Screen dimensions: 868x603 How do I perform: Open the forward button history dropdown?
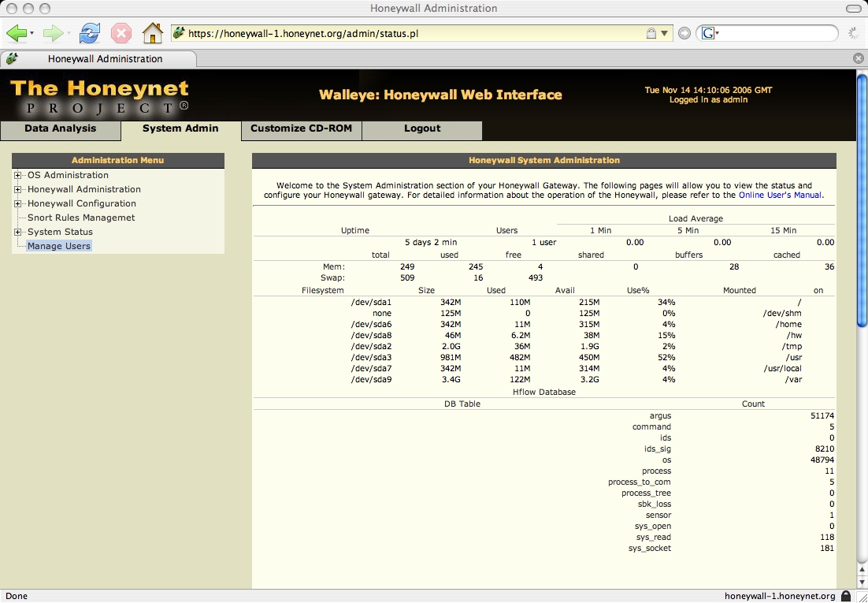coord(69,33)
